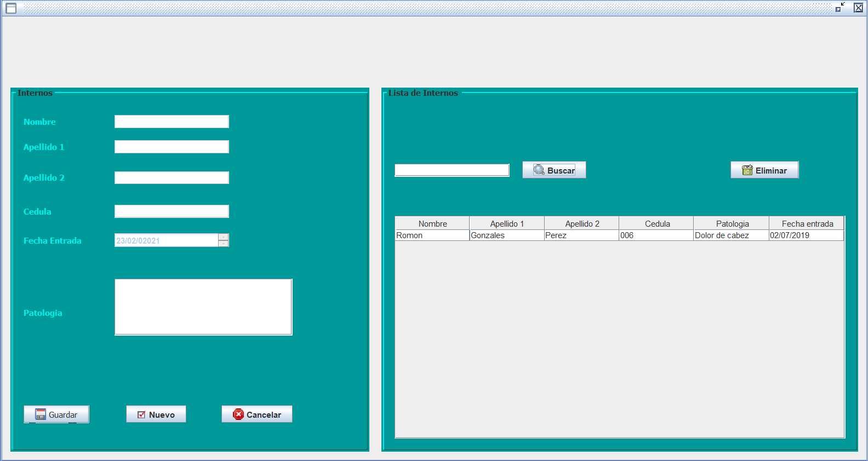Click the Cancelar button

point(257,414)
